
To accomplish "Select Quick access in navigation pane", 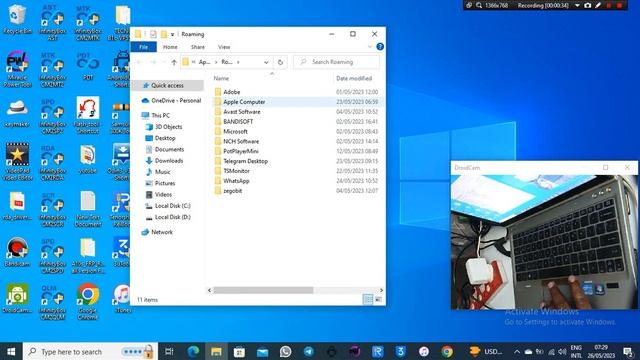I will [167, 85].
